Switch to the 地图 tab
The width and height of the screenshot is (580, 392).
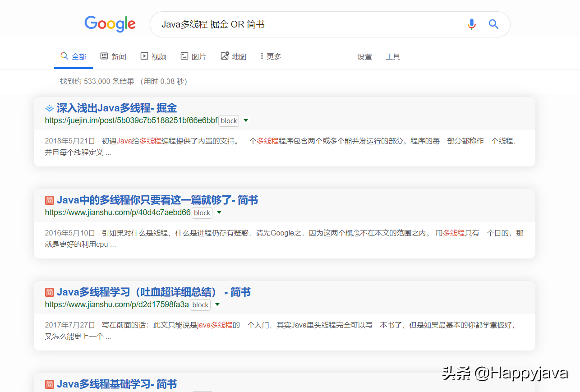click(234, 56)
